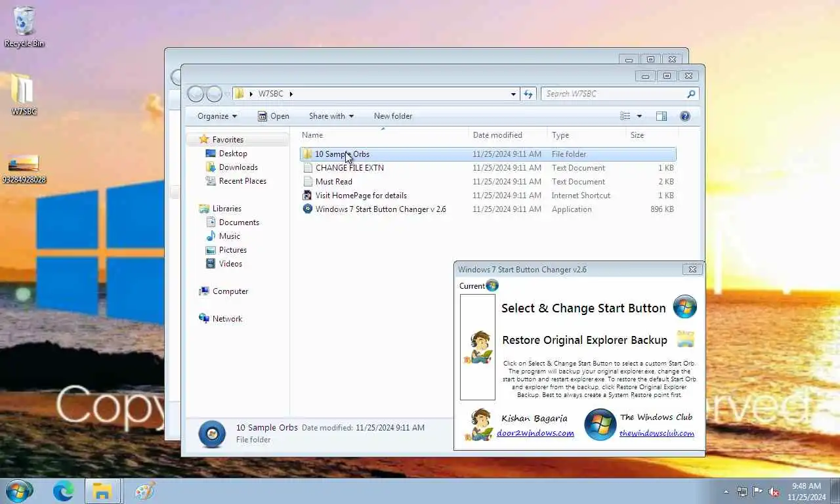Viewport: 840px width, 504px height.
Task: Select Computer in the navigation pane
Action: (x=230, y=291)
